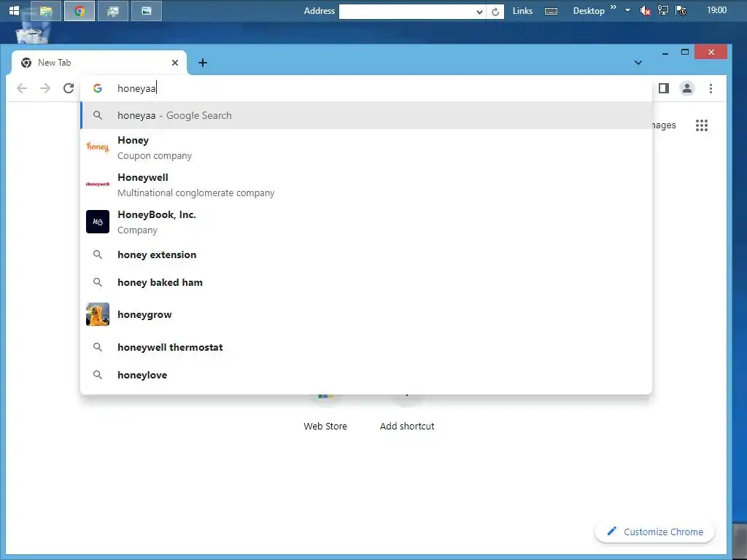Open the Action Center flag icon
Image resolution: width=747 pixels, height=560 pixels.
[681, 10]
